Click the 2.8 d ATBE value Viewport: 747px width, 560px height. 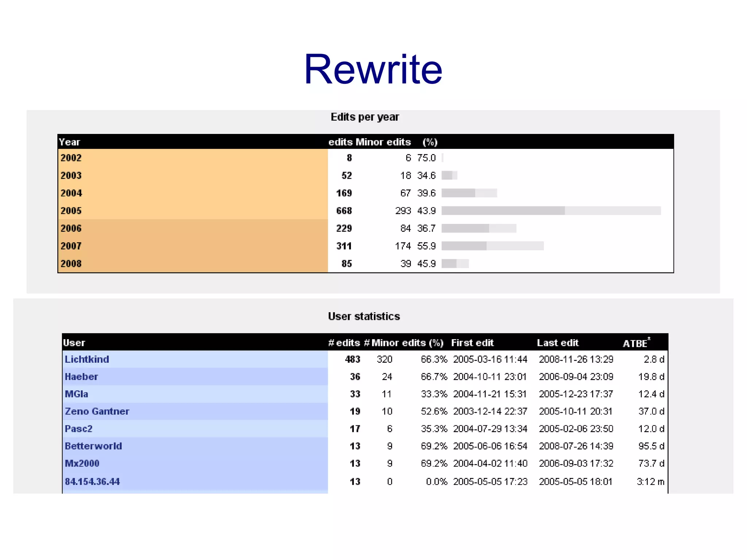click(654, 359)
